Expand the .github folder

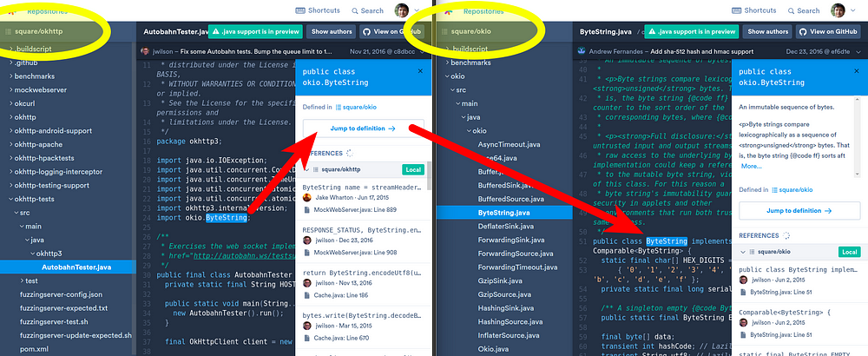tap(11, 63)
